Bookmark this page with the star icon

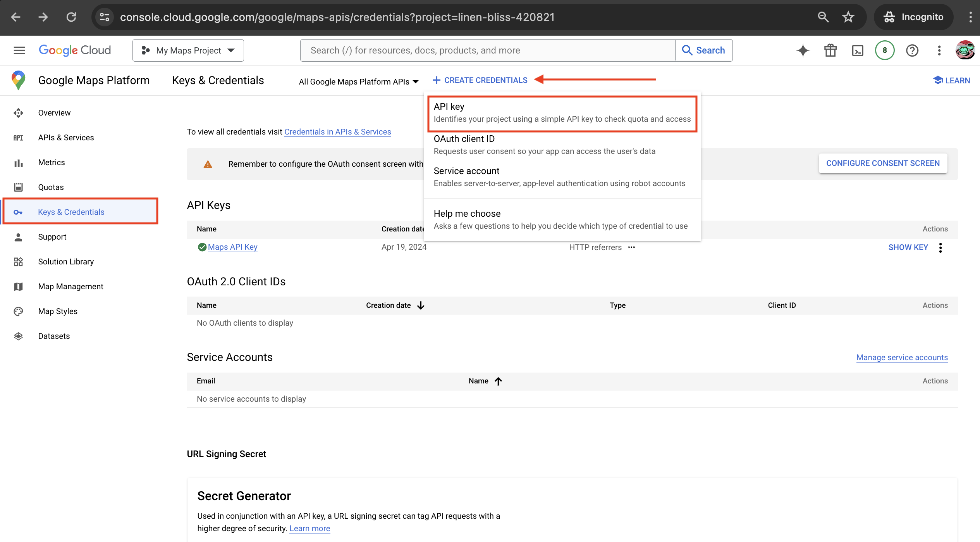click(848, 17)
